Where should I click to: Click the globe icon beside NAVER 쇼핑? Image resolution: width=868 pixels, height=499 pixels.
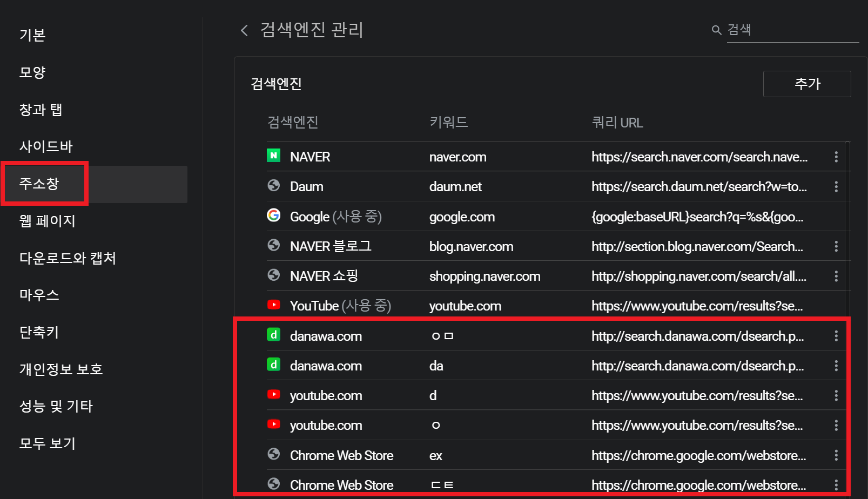point(274,275)
